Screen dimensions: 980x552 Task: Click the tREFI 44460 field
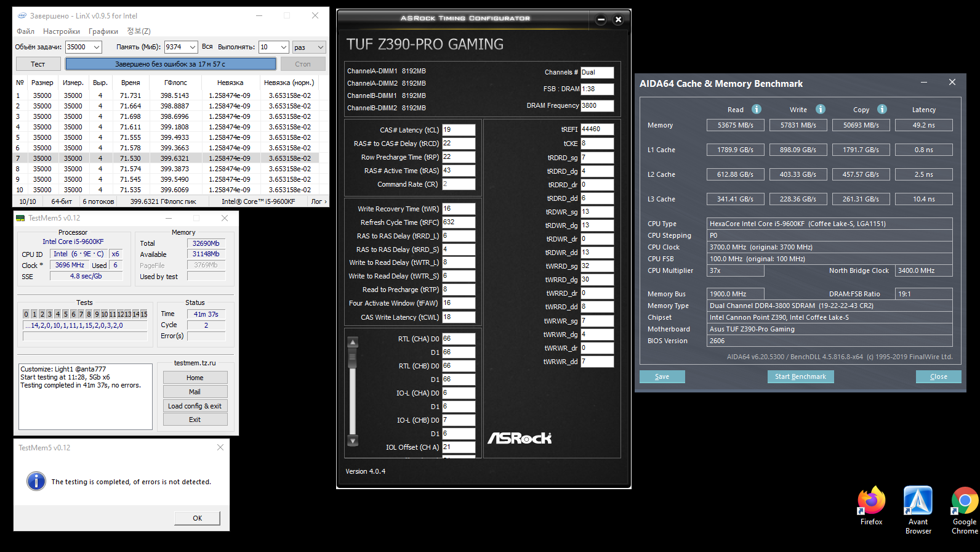tap(597, 129)
